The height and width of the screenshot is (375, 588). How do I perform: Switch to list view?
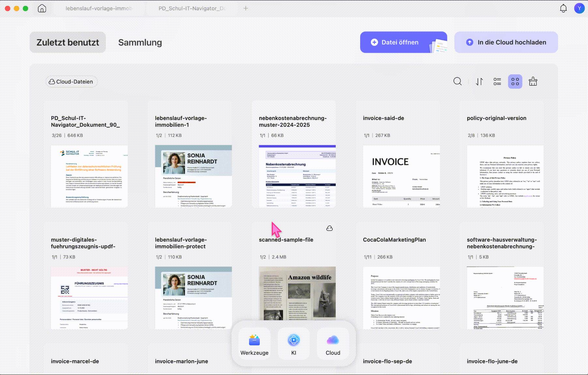[x=497, y=82]
